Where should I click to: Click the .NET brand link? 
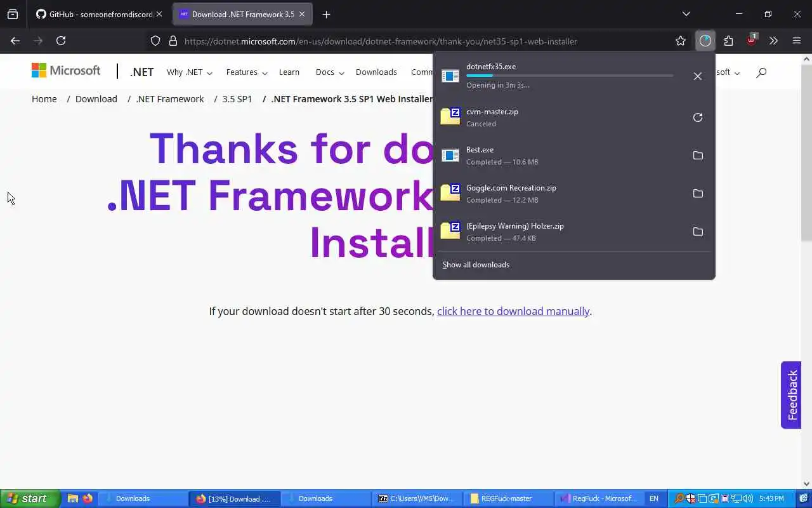(x=141, y=72)
